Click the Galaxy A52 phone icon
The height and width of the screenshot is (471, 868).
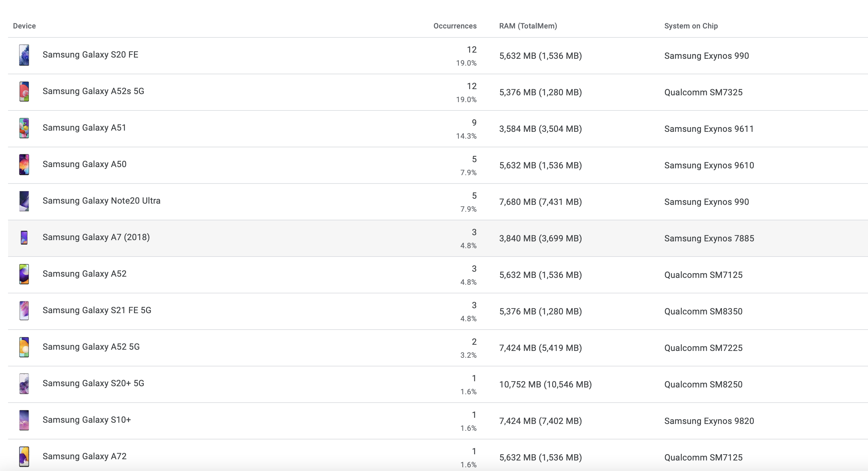[x=24, y=274]
